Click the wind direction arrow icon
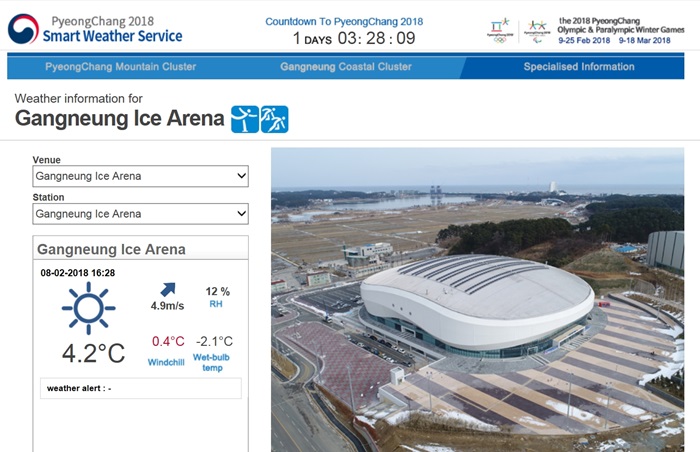 167,290
